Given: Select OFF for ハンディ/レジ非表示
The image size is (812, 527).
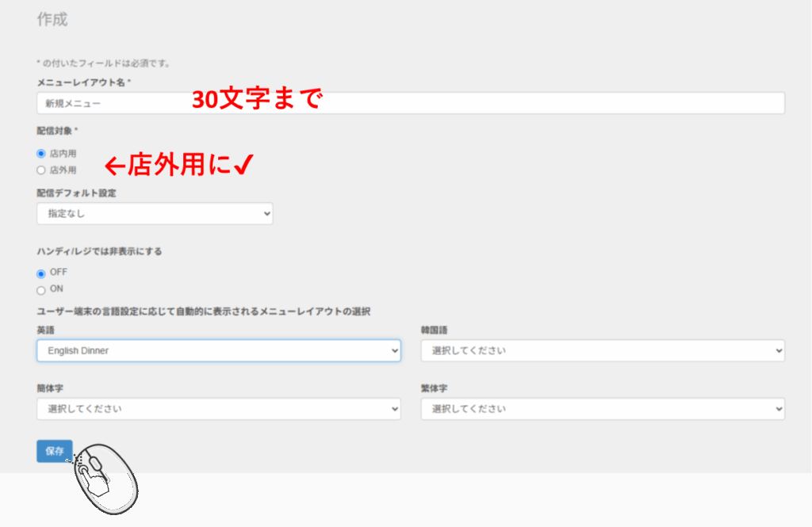Looking at the screenshot, I should pyautogui.click(x=41, y=273).
